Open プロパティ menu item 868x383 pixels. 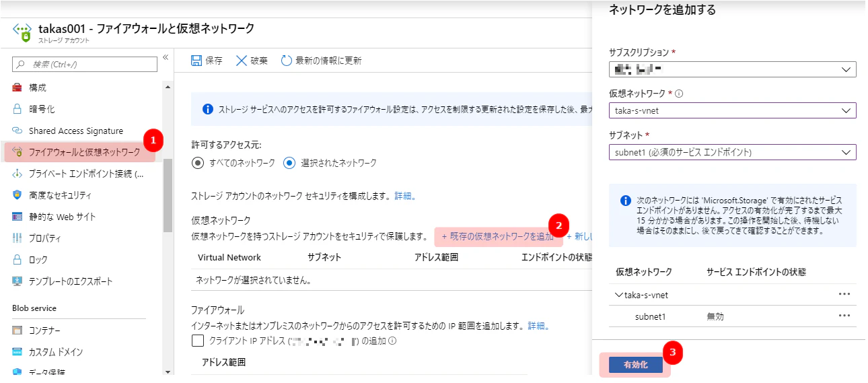(x=45, y=238)
